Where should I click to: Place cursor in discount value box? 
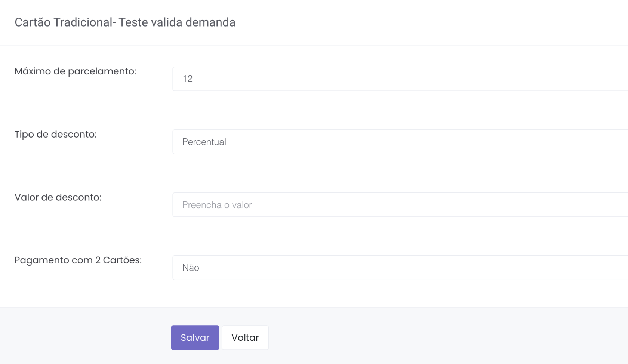click(x=400, y=205)
